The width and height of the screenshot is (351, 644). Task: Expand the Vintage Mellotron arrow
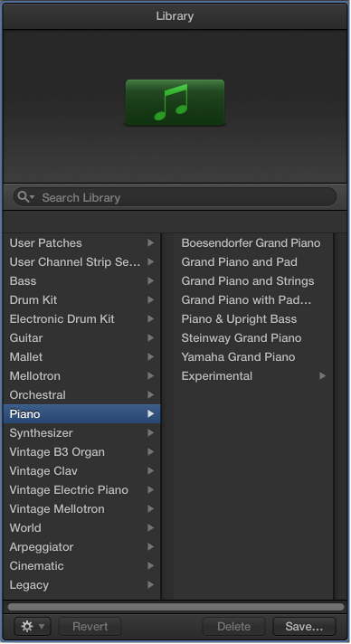(151, 508)
